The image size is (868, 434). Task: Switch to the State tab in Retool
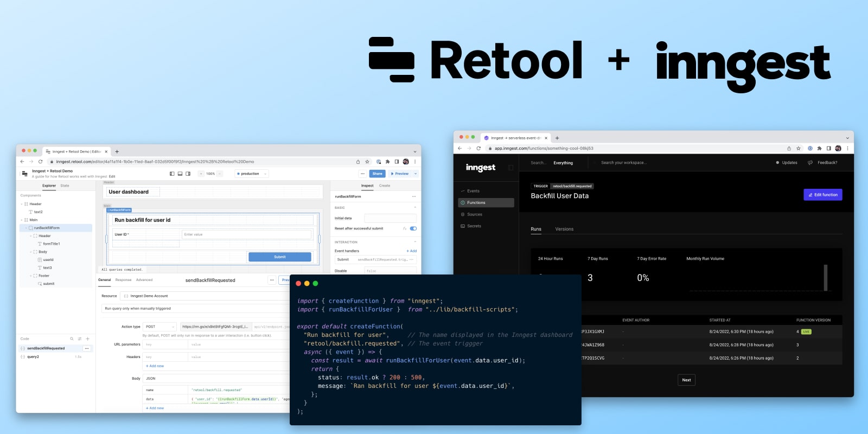[65, 186]
